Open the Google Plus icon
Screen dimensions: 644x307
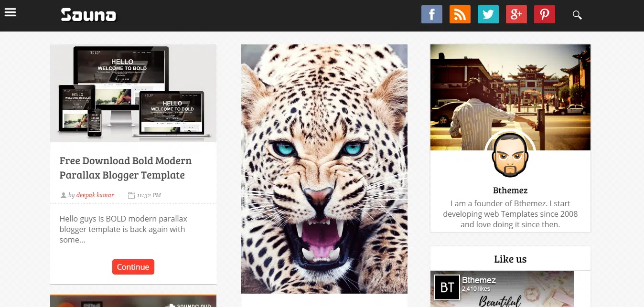516,15
